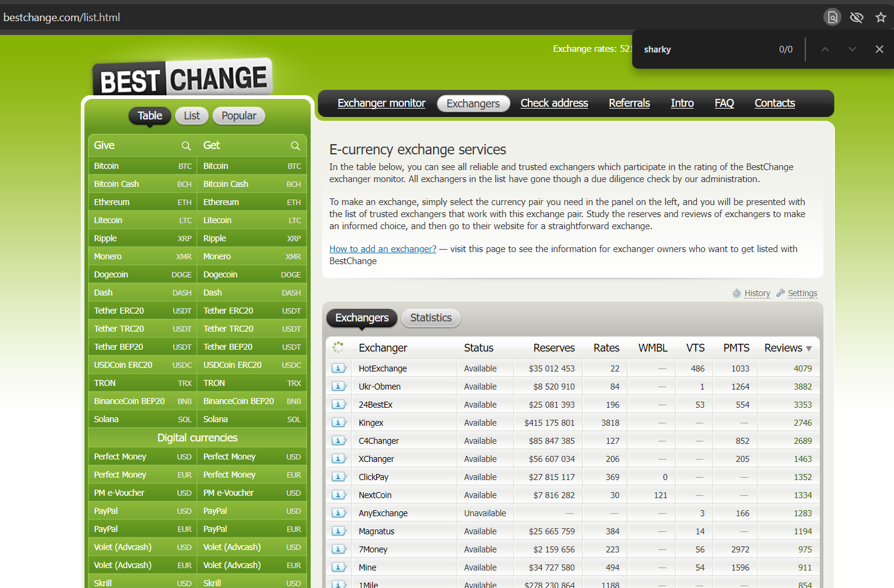Sort table by WMBL column header
Image resolution: width=894 pixels, height=588 pixels.
pos(653,348)
